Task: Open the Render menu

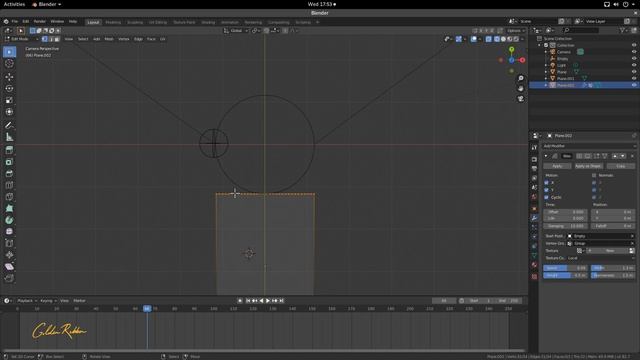Action: click(40, 21)
